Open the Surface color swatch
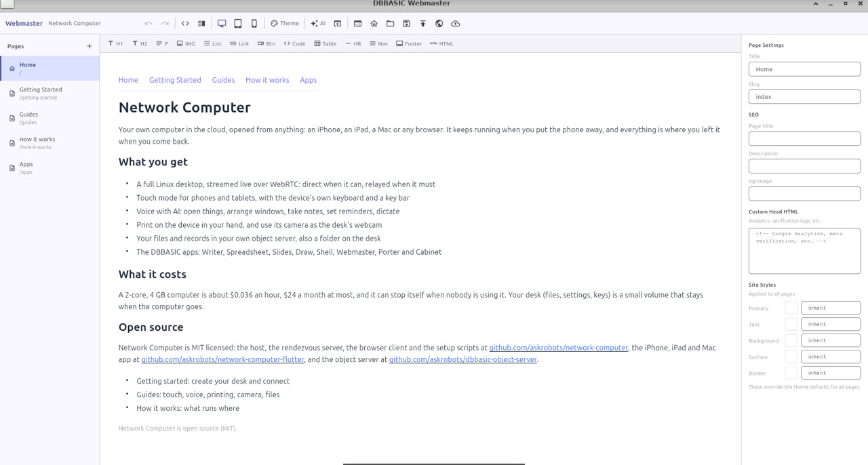The image size is (868, 465). pos(791,357)
